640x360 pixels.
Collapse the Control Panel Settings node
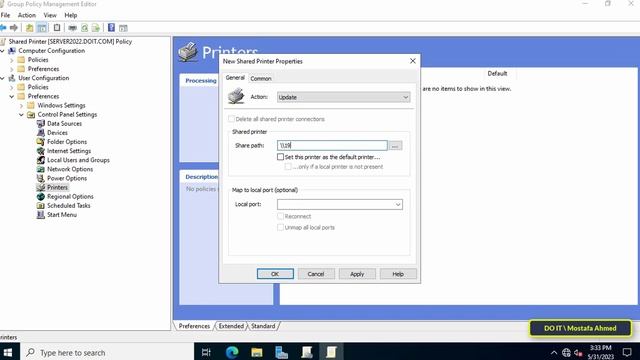pyautogui.click(x=22, y=114)
